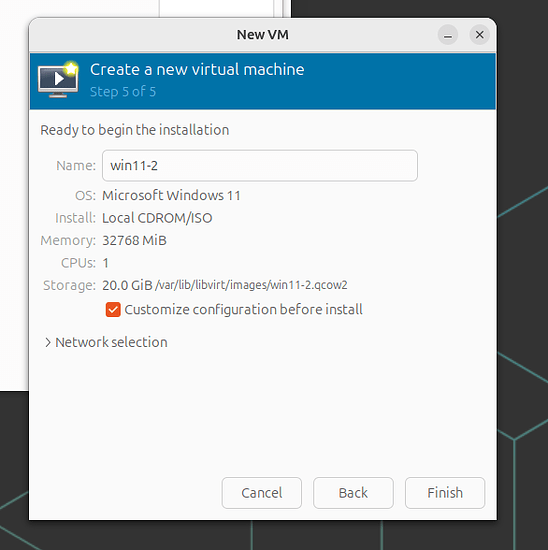This screenshot has height=550, width=548.
Task: Click the "Customize configuration before install" label text
Action: point(243,310)
